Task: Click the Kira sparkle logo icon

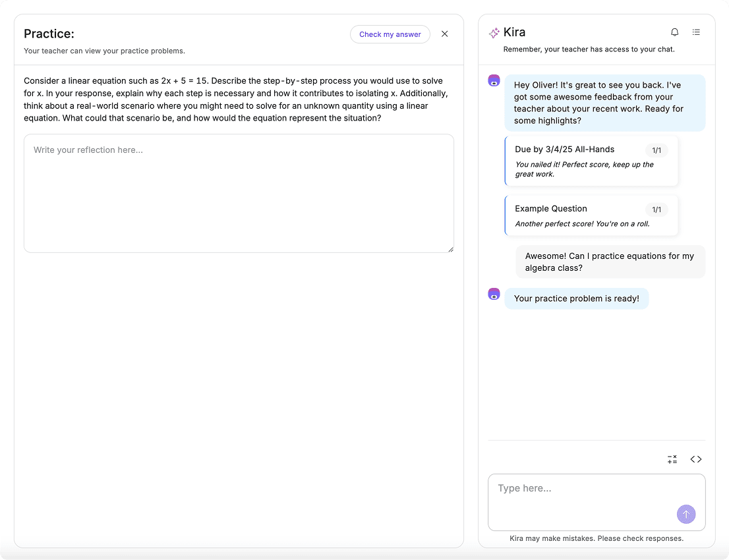Action: 494,33
